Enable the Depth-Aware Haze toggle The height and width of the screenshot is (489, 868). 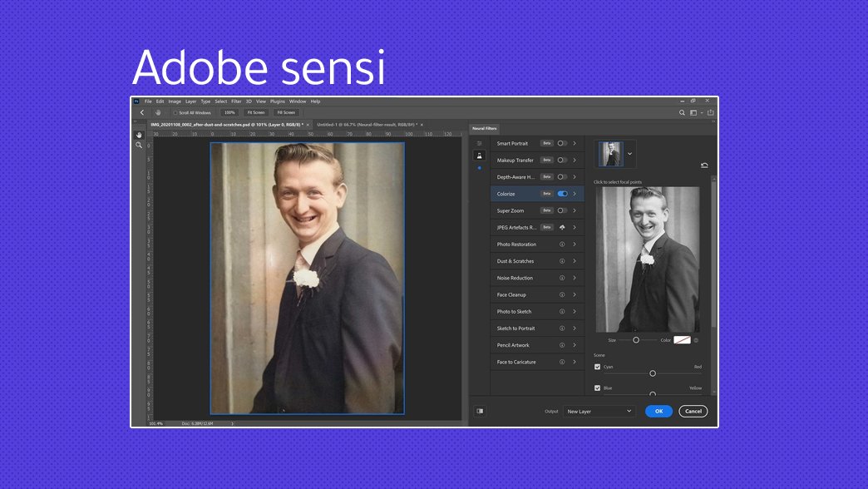tap(562, 176)
